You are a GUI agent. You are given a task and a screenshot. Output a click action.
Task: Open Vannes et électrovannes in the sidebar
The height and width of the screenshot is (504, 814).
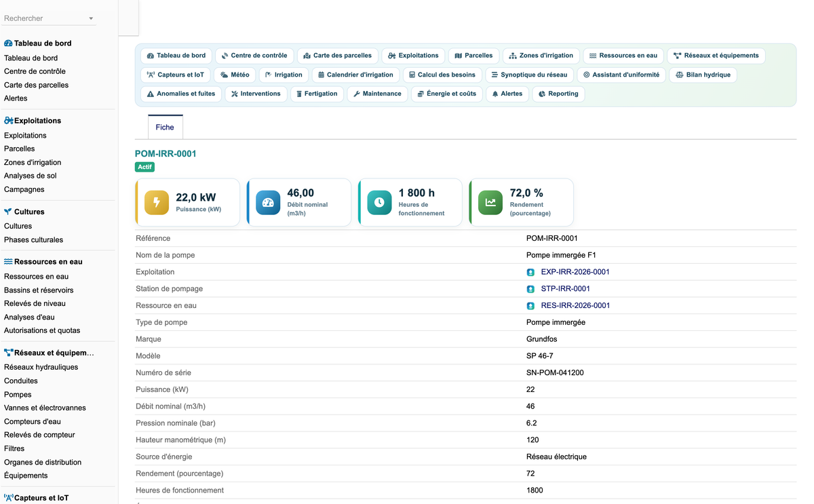(x=45, y=408)
